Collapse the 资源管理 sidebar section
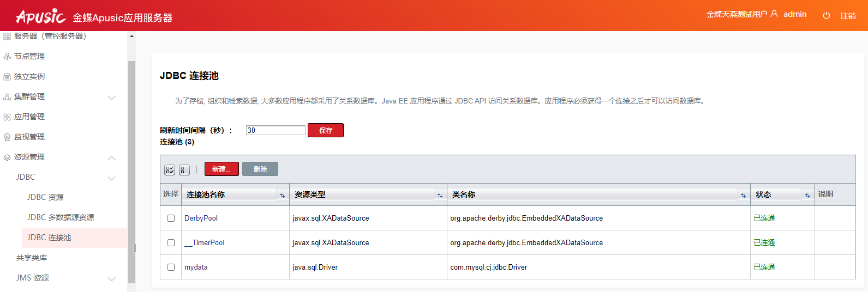This screenshot has width=868, height=292. pyautogui.click(x=111, y=157)
